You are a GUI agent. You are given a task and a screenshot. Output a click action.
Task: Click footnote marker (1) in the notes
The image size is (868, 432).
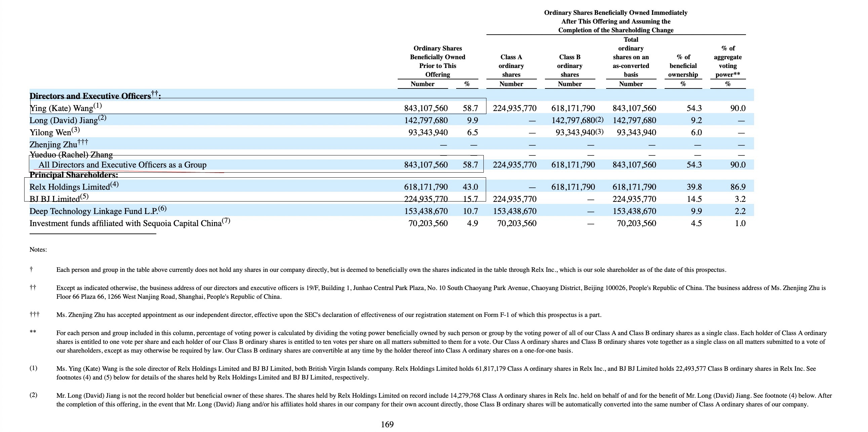click(x=33, y=368)
